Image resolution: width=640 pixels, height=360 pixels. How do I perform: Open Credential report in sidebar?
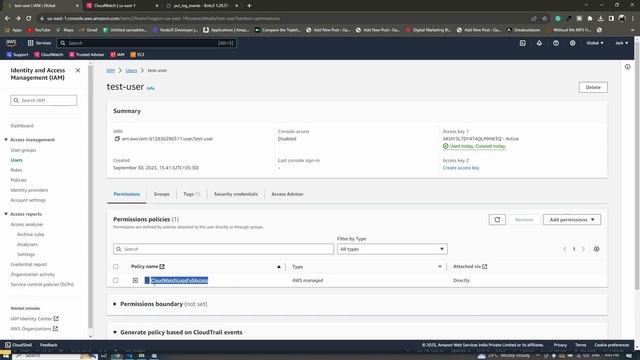pos(29,264)
